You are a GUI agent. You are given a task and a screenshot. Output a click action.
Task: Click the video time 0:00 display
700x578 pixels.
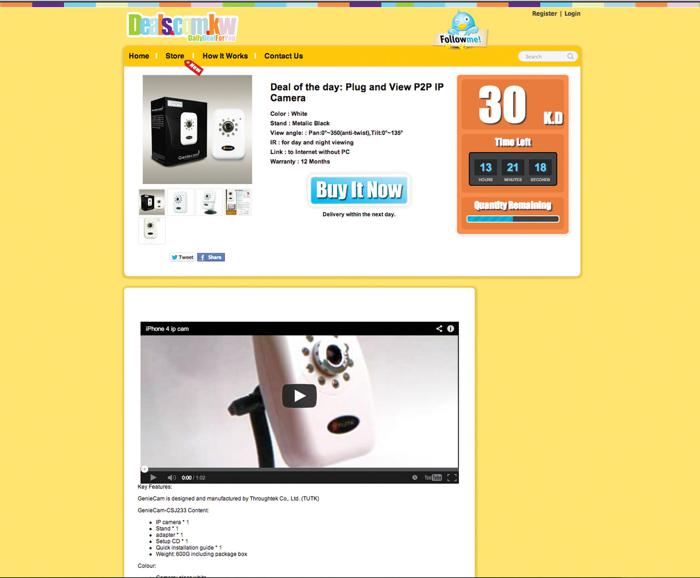187,478
